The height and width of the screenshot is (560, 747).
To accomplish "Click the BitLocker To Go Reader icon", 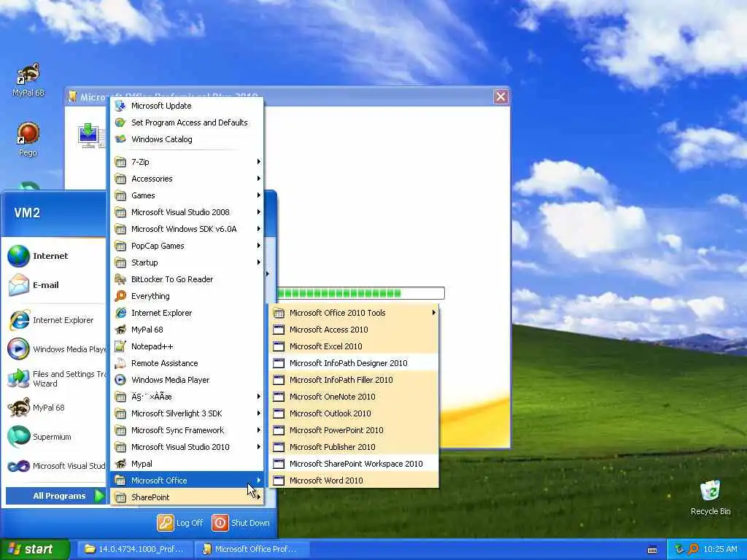I will [120, 279].
